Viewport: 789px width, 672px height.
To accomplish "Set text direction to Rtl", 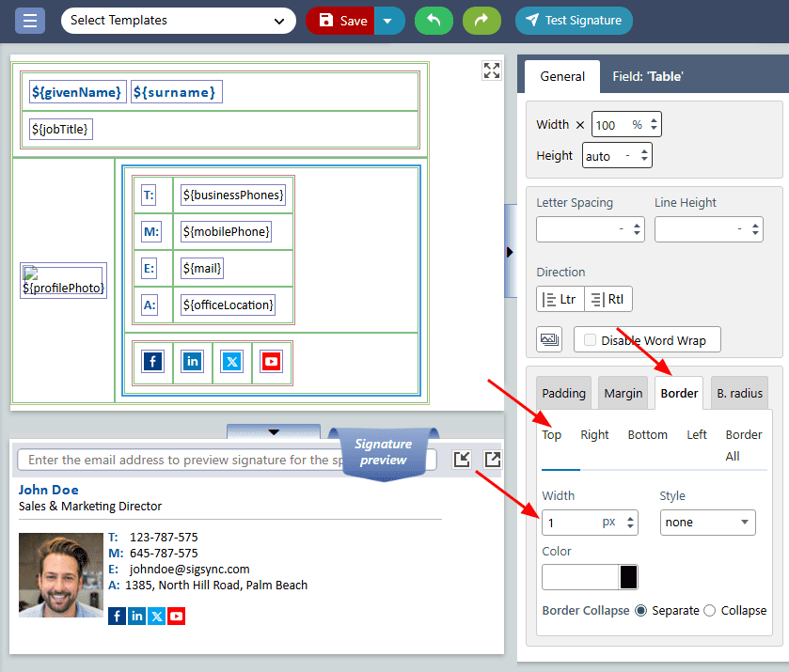I will [x=608, y=300].
